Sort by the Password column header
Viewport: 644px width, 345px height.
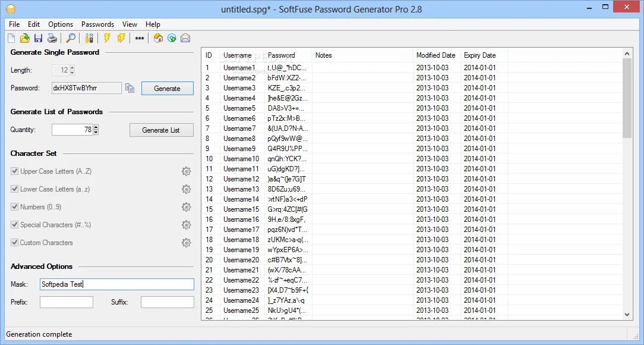[x=288, y=55]
